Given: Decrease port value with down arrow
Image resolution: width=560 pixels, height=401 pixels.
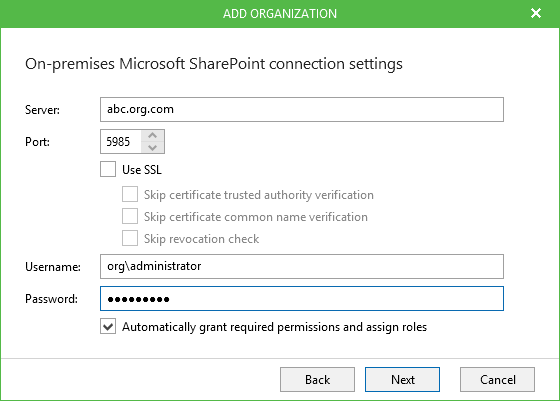Looking at the screenshot, I should [x=153, y=148].
